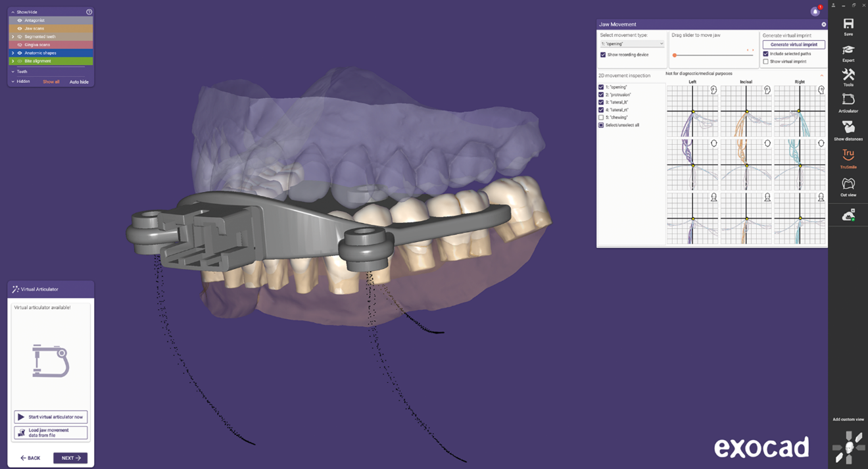The image size is (868, 469).
Task: Open Expert mode from the sidebar
Action: pos(848,51)
